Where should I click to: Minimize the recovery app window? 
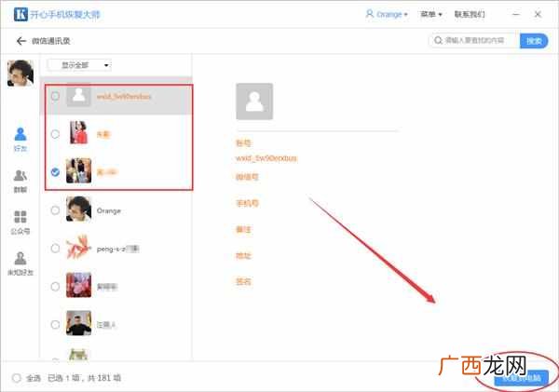click(515, 14)
